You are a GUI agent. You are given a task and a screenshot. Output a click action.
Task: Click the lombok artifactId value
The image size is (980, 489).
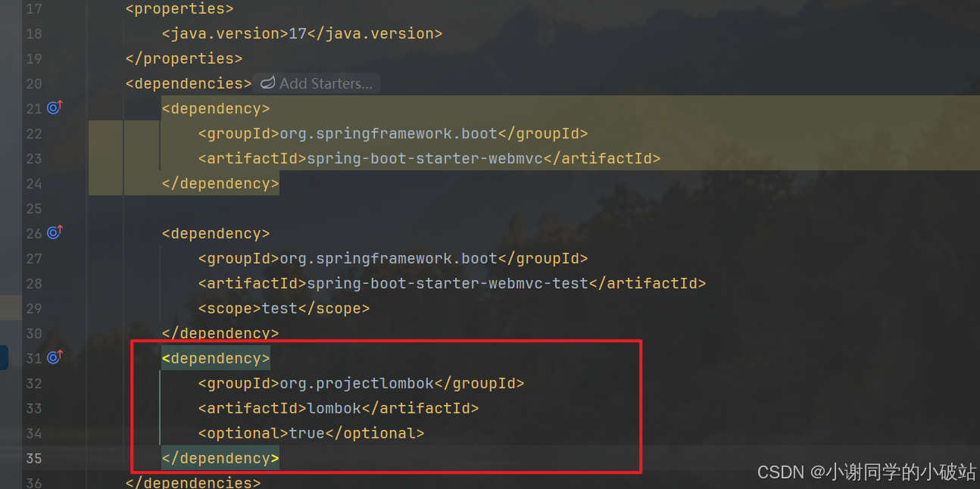(334, 408)
